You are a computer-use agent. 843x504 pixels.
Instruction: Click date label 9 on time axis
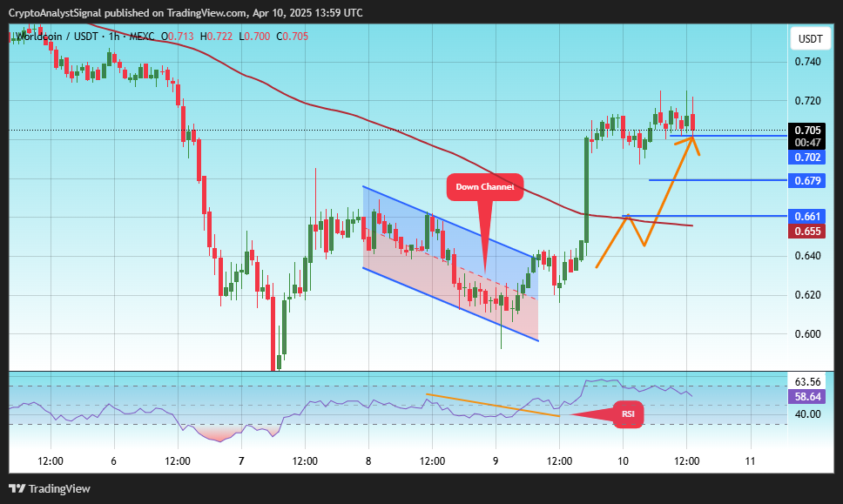(x=496, y=461)
